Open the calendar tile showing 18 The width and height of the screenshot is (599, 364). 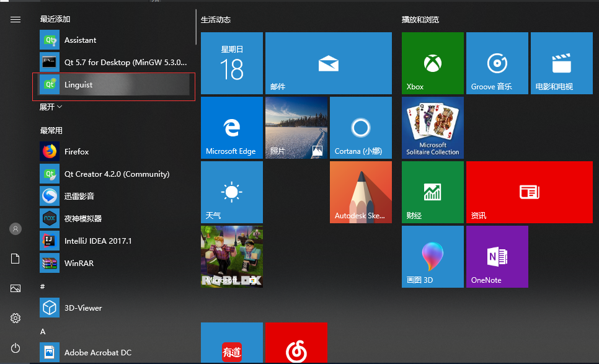(231, 63)
